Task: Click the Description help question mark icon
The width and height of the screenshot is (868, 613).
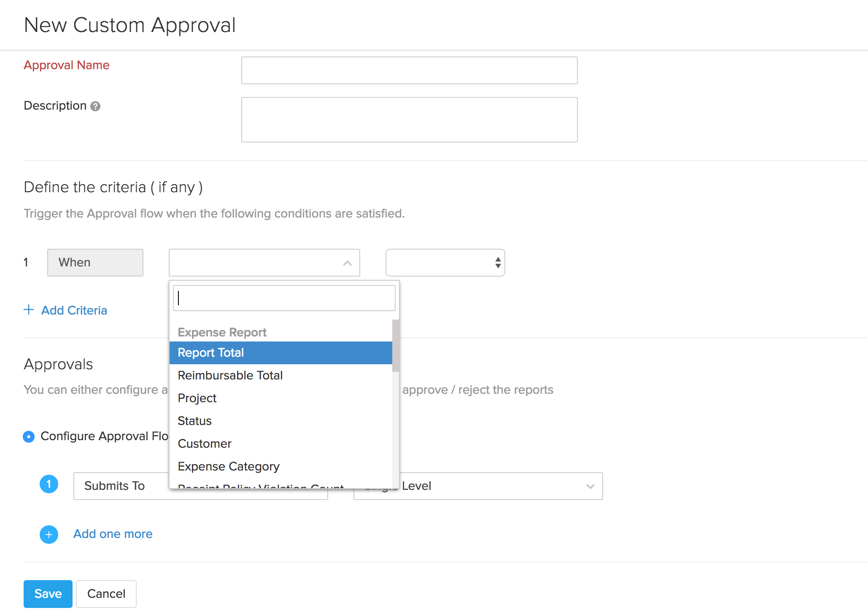Action: coord(95,106)
